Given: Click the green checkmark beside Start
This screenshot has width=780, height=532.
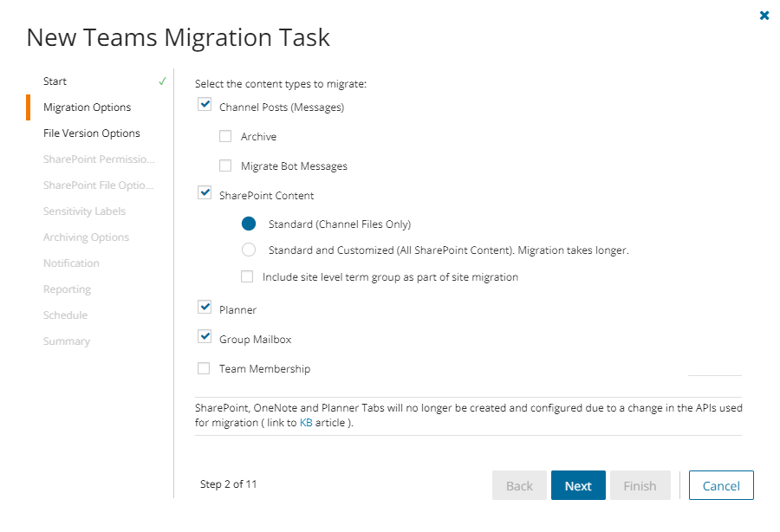Looking at the screenshot, I should [x=162, y=81].
